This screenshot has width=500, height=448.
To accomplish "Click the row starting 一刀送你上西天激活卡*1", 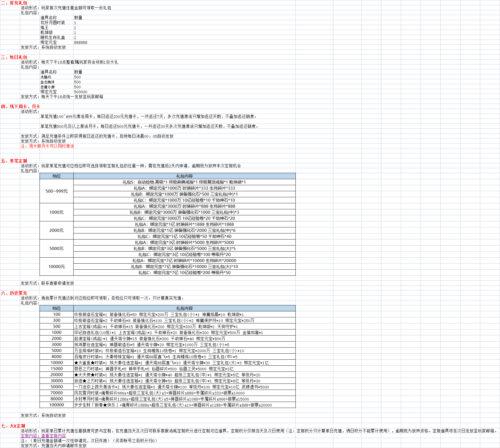I will [x=184, y=387].
